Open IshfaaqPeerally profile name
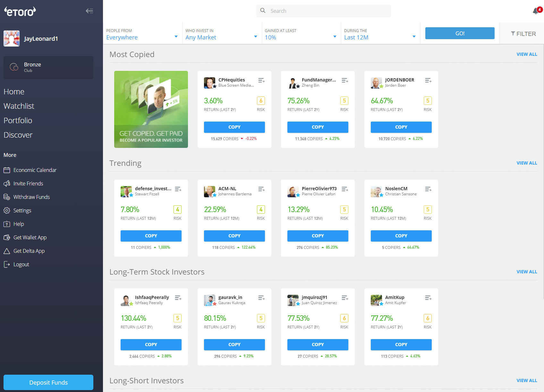544x392 pixels. click(x=152, y=297)
